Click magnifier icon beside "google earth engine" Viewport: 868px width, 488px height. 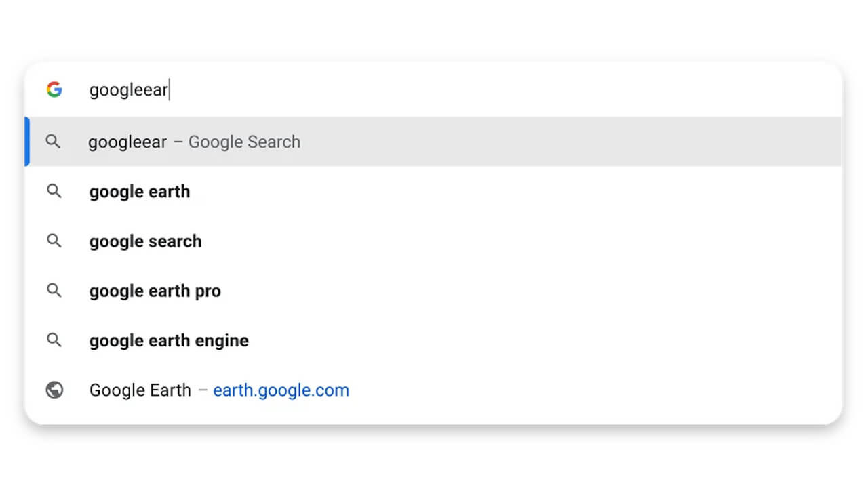click(x=54, y=340)
